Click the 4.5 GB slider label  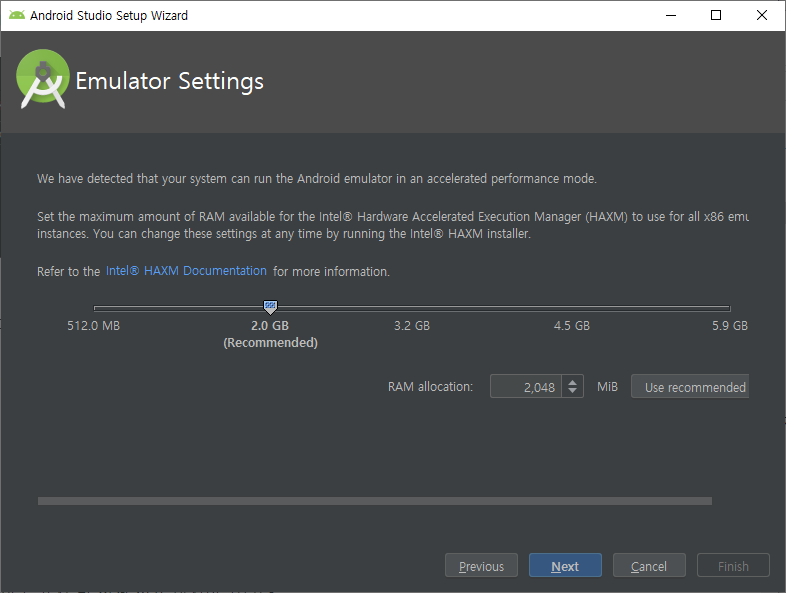(572, 326)
